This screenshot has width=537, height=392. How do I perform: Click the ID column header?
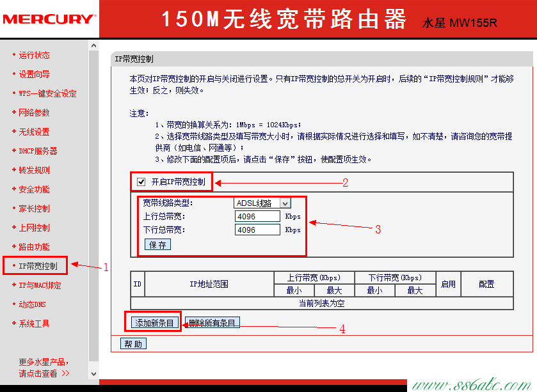click(x=138, y=284)
